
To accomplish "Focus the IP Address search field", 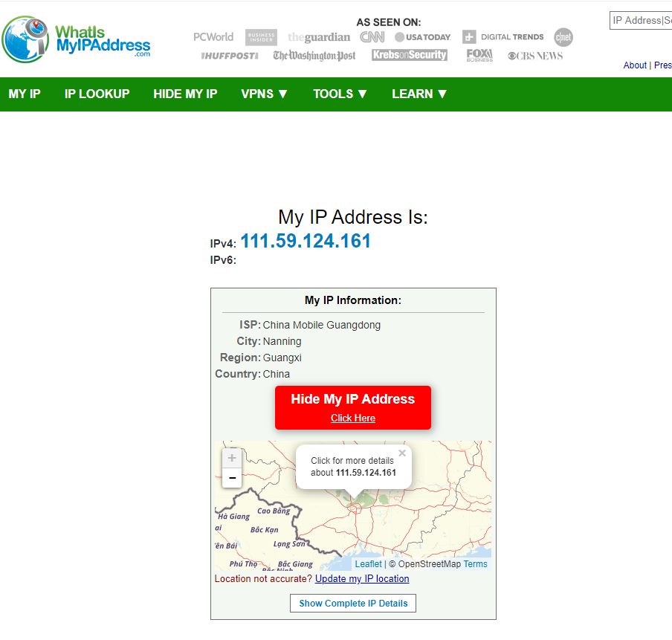I will [x=641, y=21].
